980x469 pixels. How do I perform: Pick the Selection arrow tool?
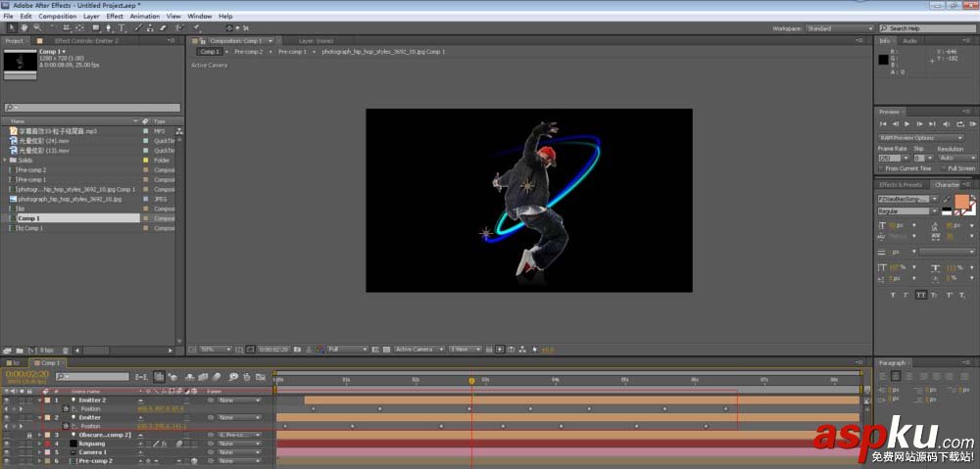11,28
